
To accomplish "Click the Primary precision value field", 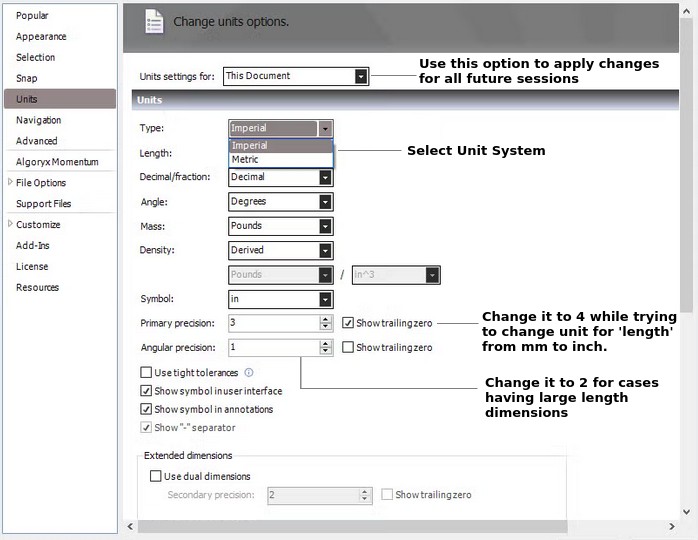I will click(272, 323).
